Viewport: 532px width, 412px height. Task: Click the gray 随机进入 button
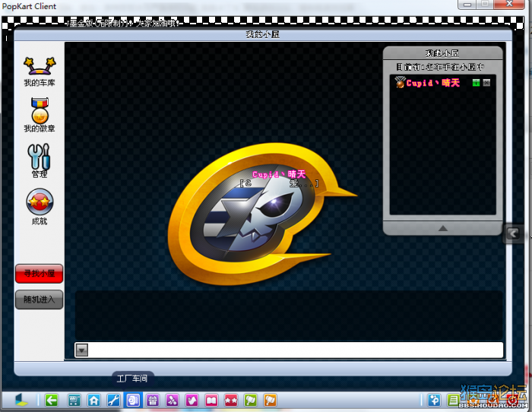pyautogui.click(x=40, y=299)
